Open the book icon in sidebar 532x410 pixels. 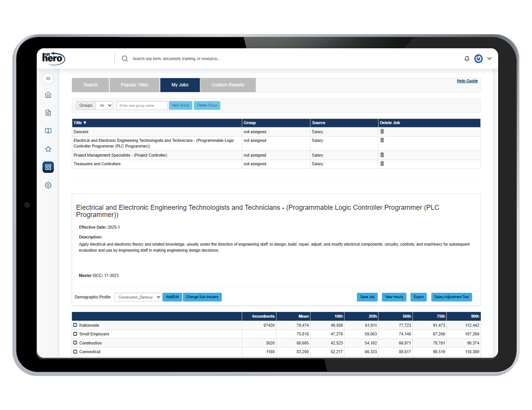(x=48, y=131)
